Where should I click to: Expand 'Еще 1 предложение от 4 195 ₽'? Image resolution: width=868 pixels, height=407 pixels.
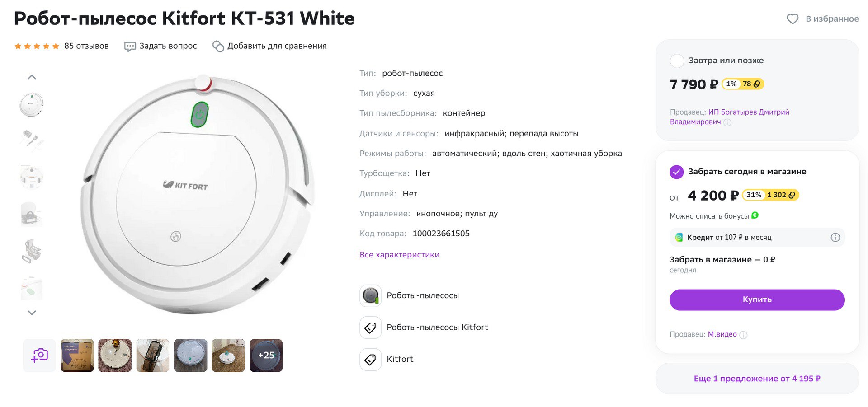click(x=757, y=379)
